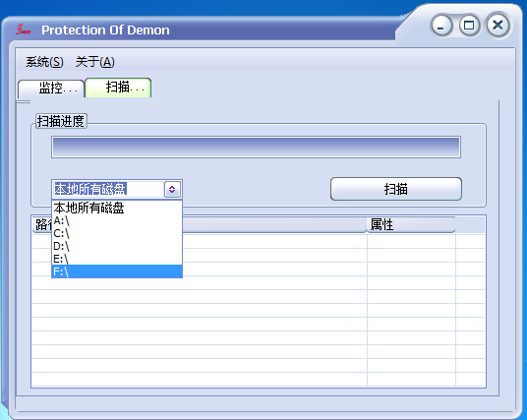Pick D:\ in the drive list

(117, 246)
